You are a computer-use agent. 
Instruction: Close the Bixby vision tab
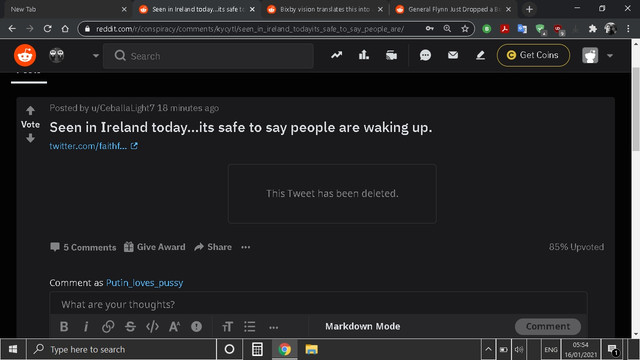380,9
